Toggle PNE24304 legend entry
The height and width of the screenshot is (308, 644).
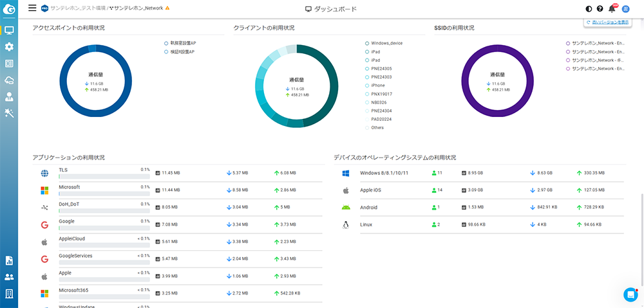(x=378, y=111)
